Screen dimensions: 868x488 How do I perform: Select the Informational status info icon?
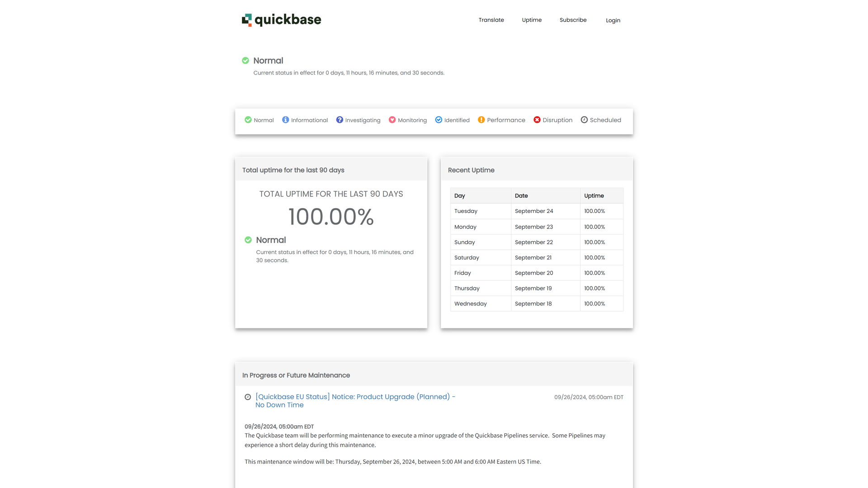point(285,120)
